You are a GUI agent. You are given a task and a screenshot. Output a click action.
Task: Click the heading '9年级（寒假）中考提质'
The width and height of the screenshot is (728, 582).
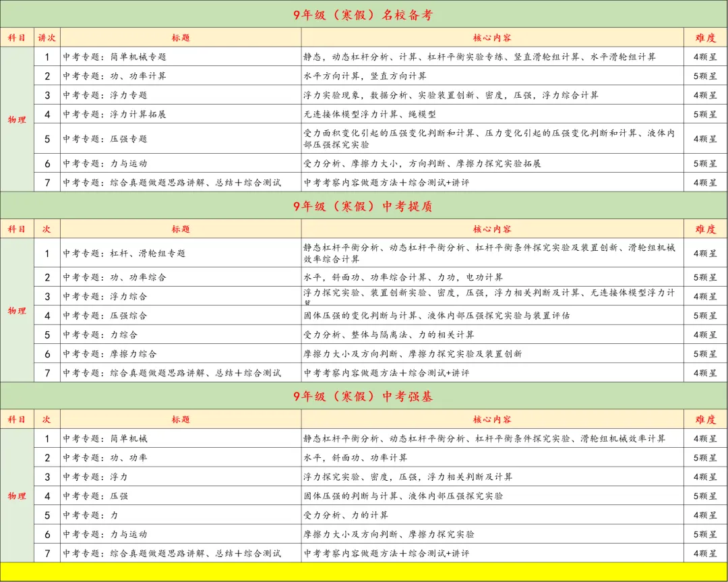[x=363, y=206]
